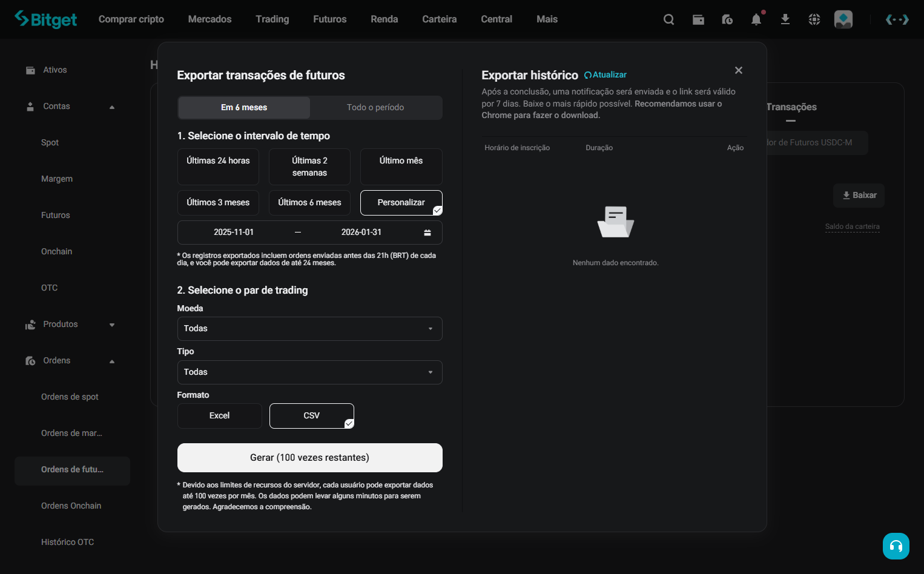Screen dimensions: 924x574
Task: Click Gerar (100 vezes restantes) button
Action: tap(309, 457)
